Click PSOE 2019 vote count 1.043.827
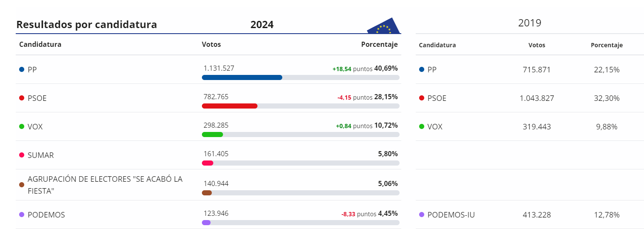The image size is (644, 229). pos(536,98)
